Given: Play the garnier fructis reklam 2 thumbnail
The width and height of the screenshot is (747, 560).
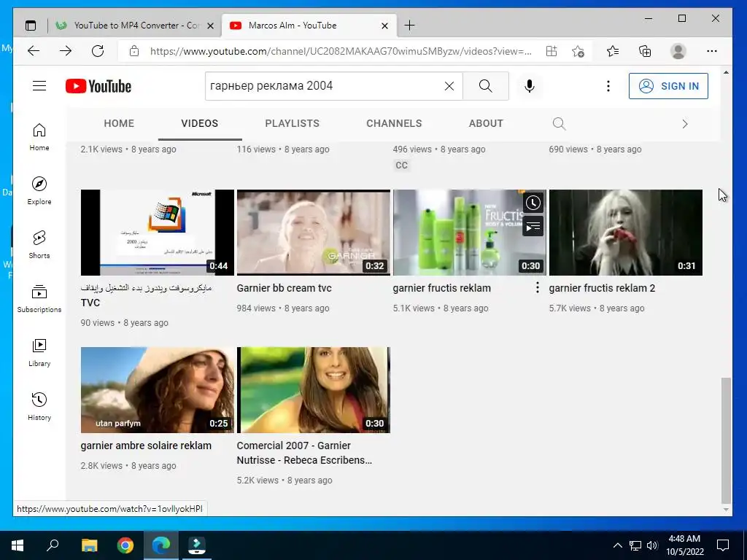Looking at the screenshot, I should 625,233.
